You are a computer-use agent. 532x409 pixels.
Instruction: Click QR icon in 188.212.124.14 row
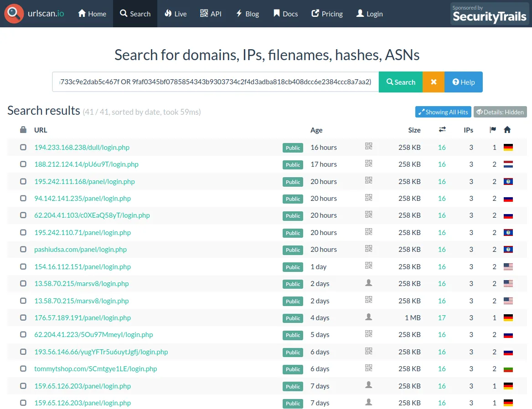[x=368, y=164]
